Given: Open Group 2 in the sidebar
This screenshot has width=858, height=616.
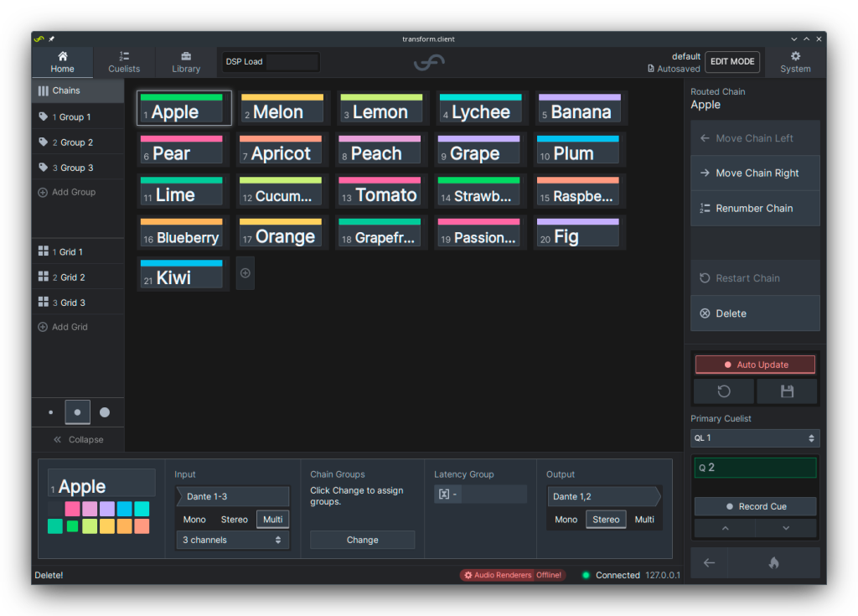Looking at the screenshot, I should coord(78,142).
